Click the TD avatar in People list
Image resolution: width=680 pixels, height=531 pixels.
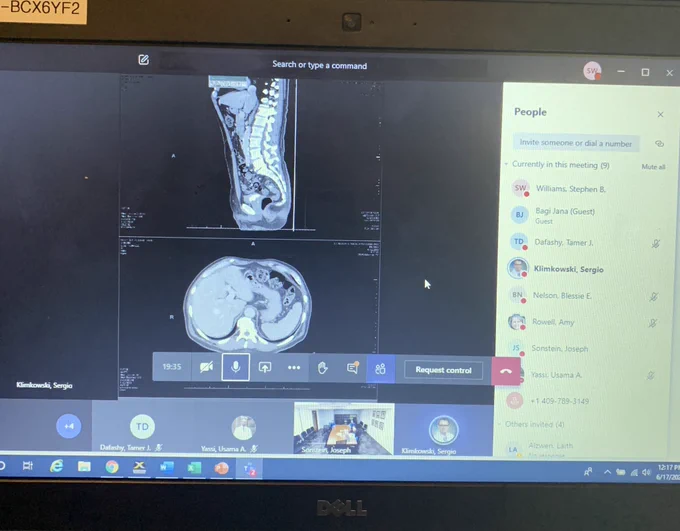click(519, 242)
